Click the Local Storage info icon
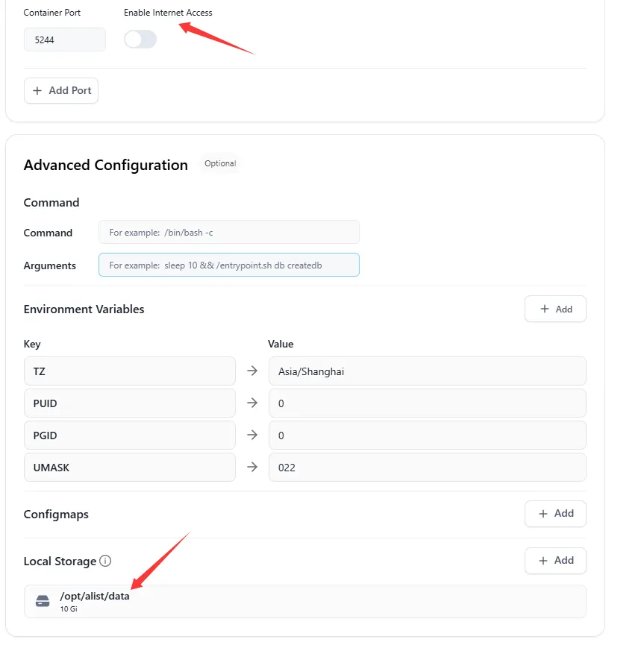644x651 pixels. point(105,561)
